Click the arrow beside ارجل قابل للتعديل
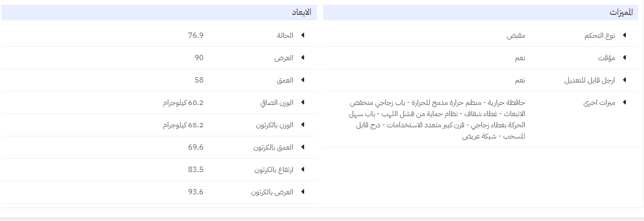Image resolution: width=644 pixels, height=221 pixels. tap(624, 80)
